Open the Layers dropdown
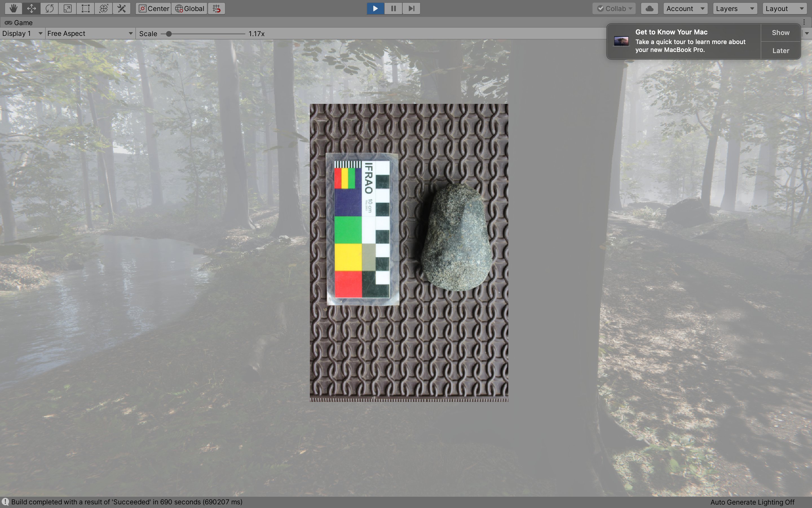The height and width of the screenshot is (508, 812). point(735,8)
